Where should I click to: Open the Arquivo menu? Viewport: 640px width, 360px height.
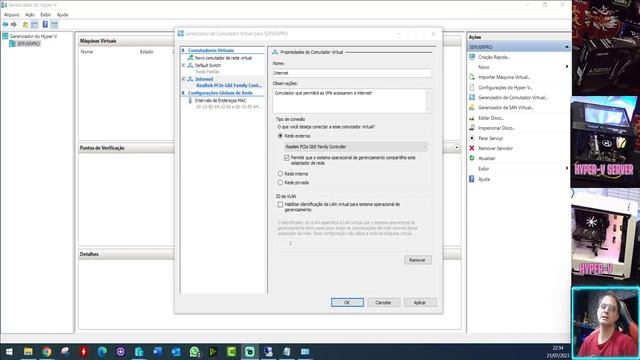pos(11,15)
